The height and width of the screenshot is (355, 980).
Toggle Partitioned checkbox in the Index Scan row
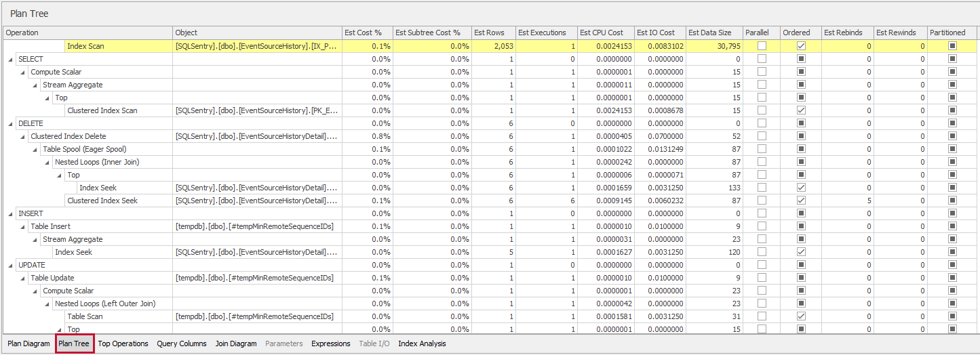click(952, 46)
